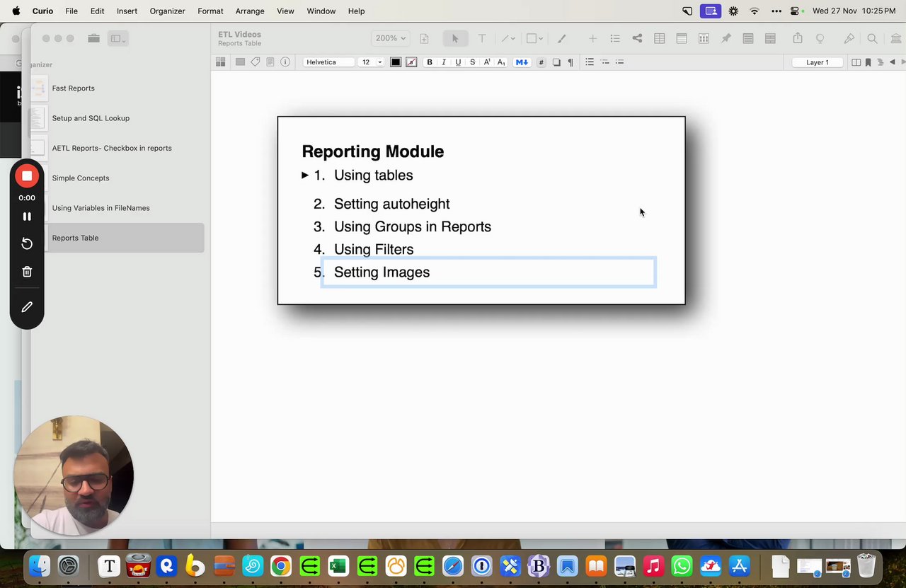The image size is (906, 588).
Task: Open the search magnifier tool
Action: pyautogui.click(x=872, y=39)
